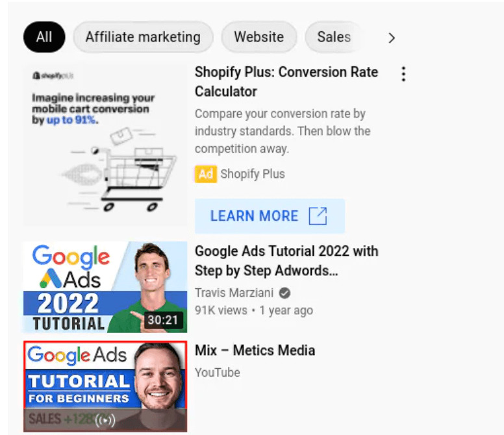
Task: Click the Shopify Plus logo in ad image
Action: click(53, 76)
